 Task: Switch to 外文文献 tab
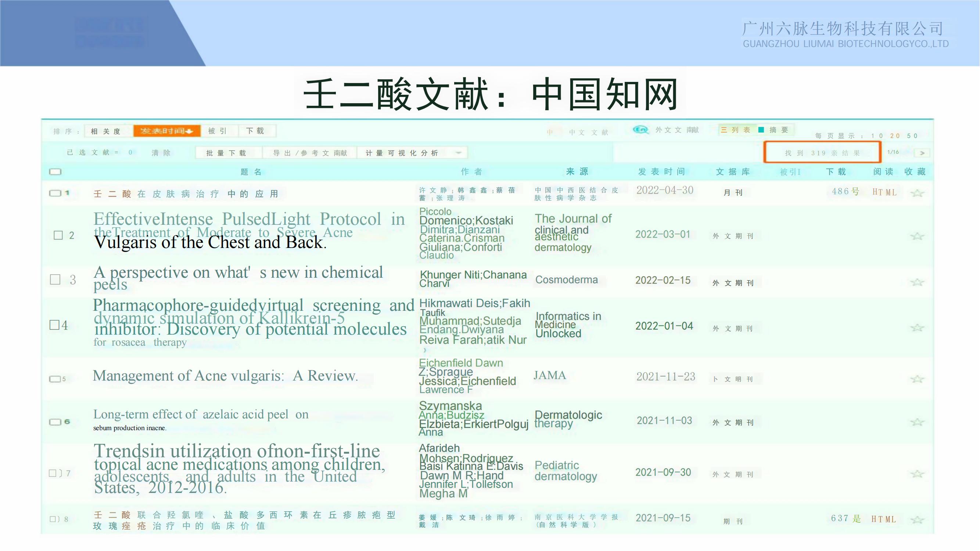coord(677,130)
